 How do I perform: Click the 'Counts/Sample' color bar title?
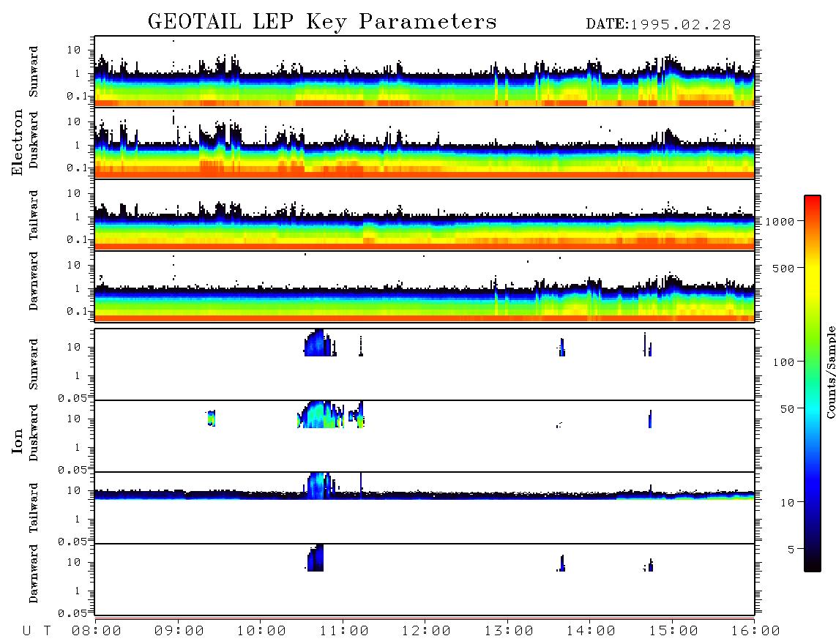click(x=830, y=372)
